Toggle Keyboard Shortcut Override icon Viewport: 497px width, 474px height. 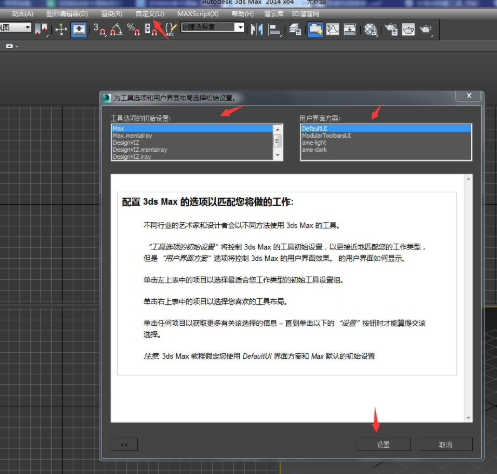(x=79, y=29)
